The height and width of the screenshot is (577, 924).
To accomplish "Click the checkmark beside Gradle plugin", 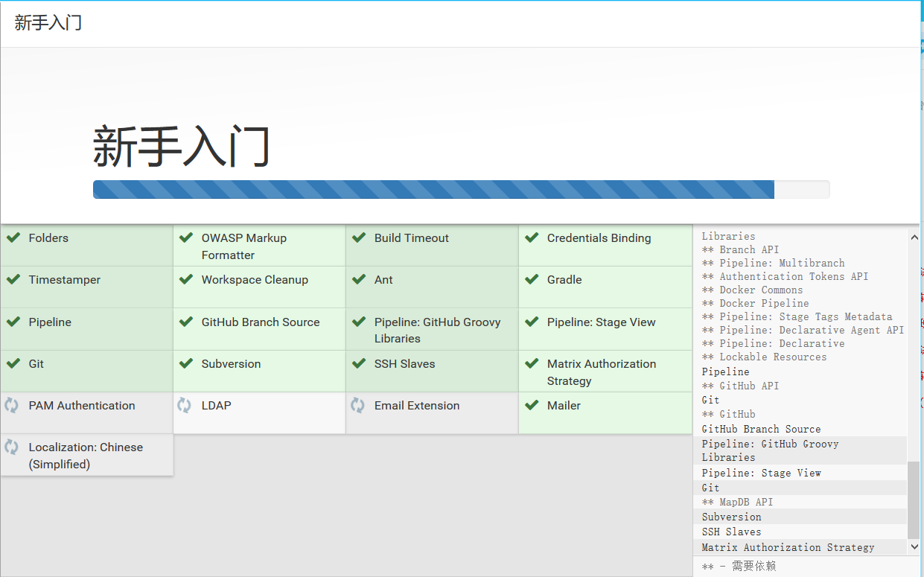I will 532,280.
